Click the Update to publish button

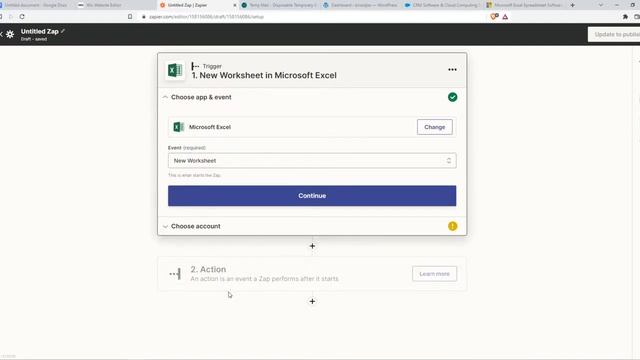(614, 34)
